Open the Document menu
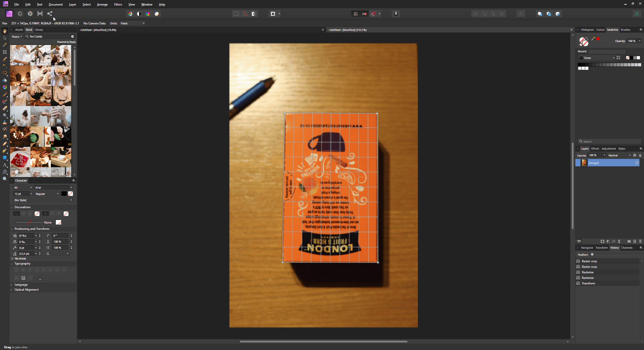644x350 pixels. point(56,5)
